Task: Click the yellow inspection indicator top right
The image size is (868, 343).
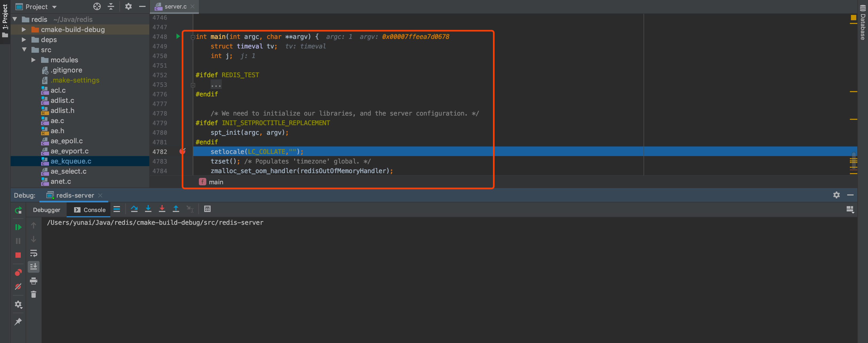Action: tap(853, 18)
